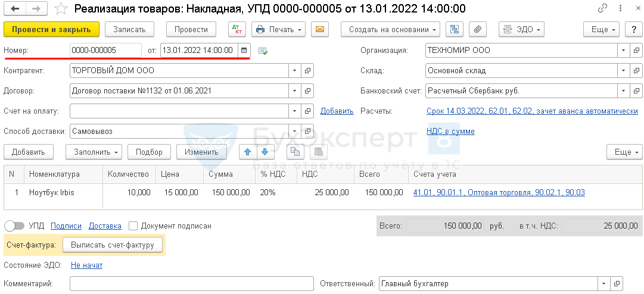
Task: Click the Дт/Кт postings icon
Action: click(x=237, y=29)
